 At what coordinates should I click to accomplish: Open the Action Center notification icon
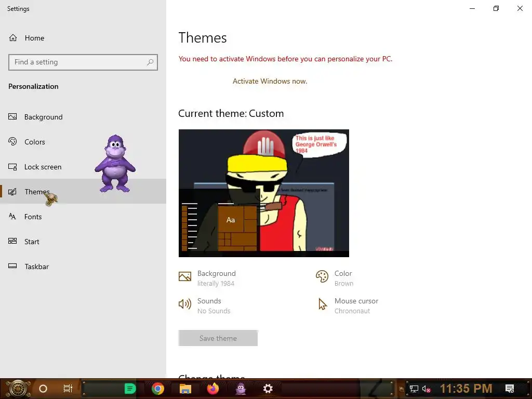[510, 389]
